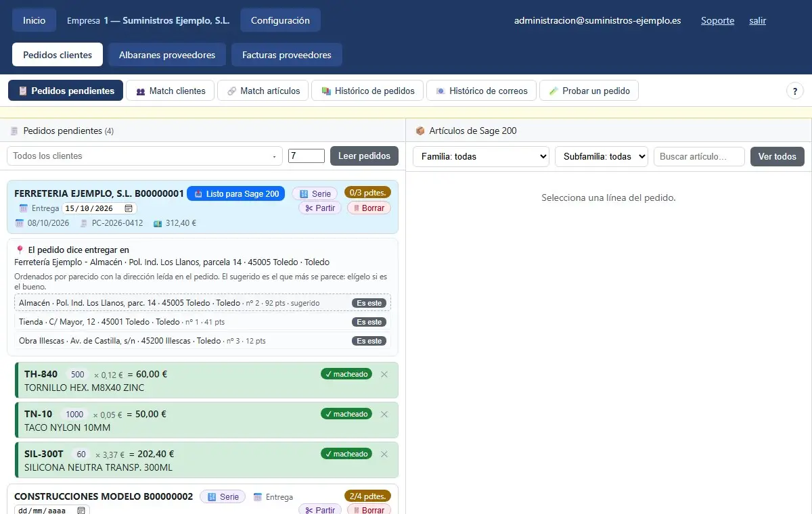This screenshot has width=812, height=514.
Task: Switch to the Pedidos clientes tab
Action: [x=58, y=55]
